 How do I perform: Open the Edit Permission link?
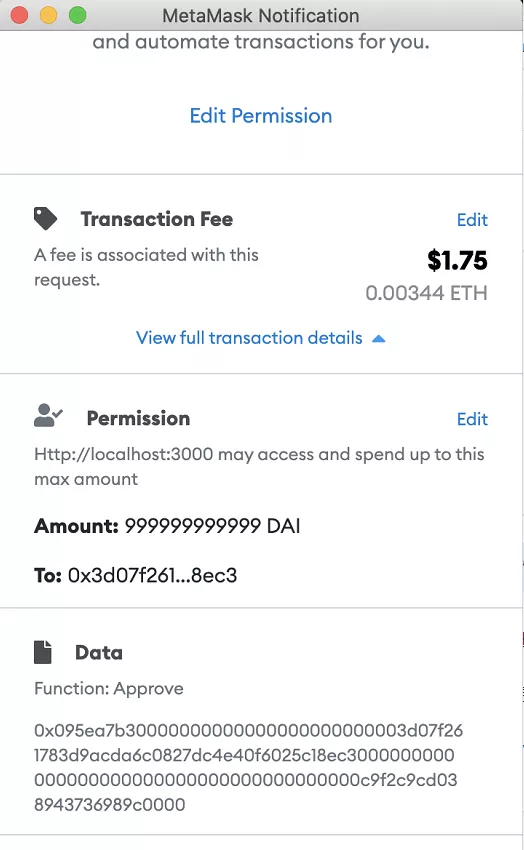click(x=261, y=115)
